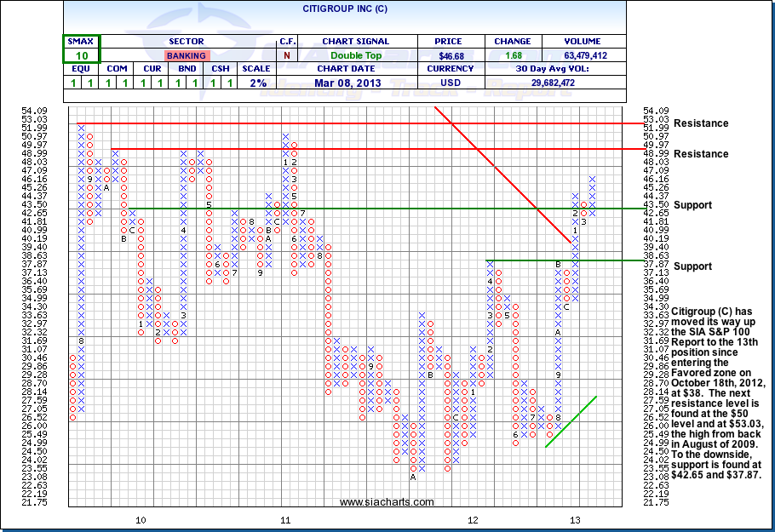Viewport: 775px width, 532px height.
Task: Click the CITIGROUP INC (C) title
Action: click(x=344, y=8)
